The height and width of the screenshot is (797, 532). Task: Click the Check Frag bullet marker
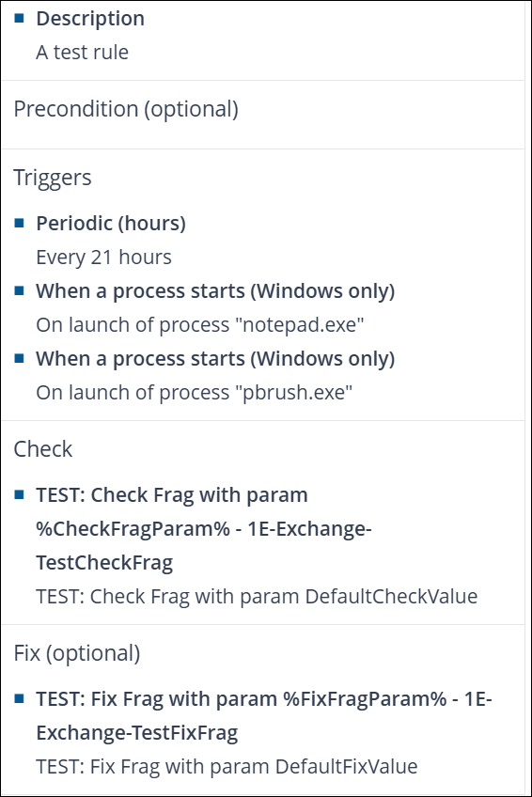(20, 494)
